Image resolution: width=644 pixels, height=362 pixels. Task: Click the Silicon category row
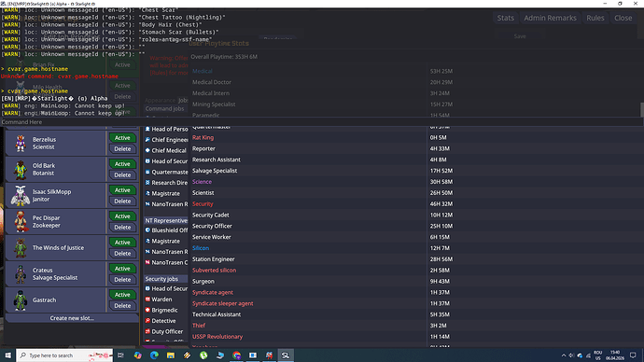coord(416,248)
